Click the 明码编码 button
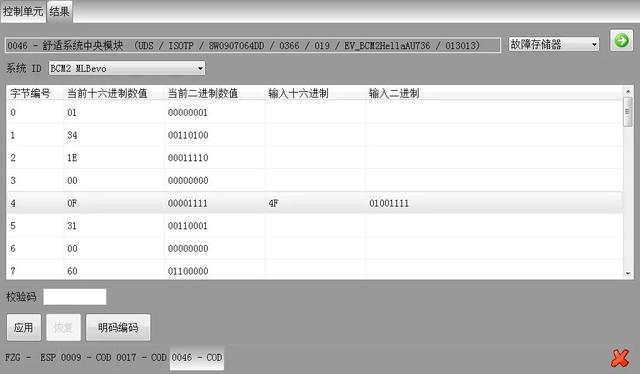640x374 pixels. 118,327
